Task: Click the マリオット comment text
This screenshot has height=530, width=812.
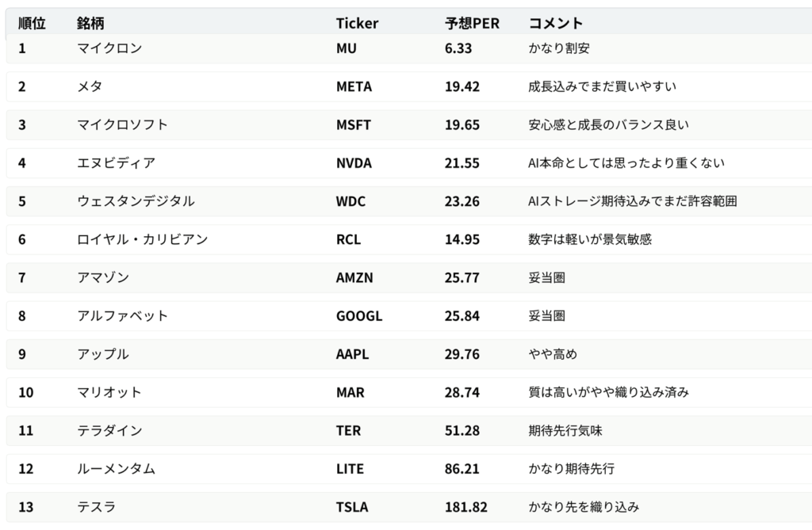Action: click(608, 392)
